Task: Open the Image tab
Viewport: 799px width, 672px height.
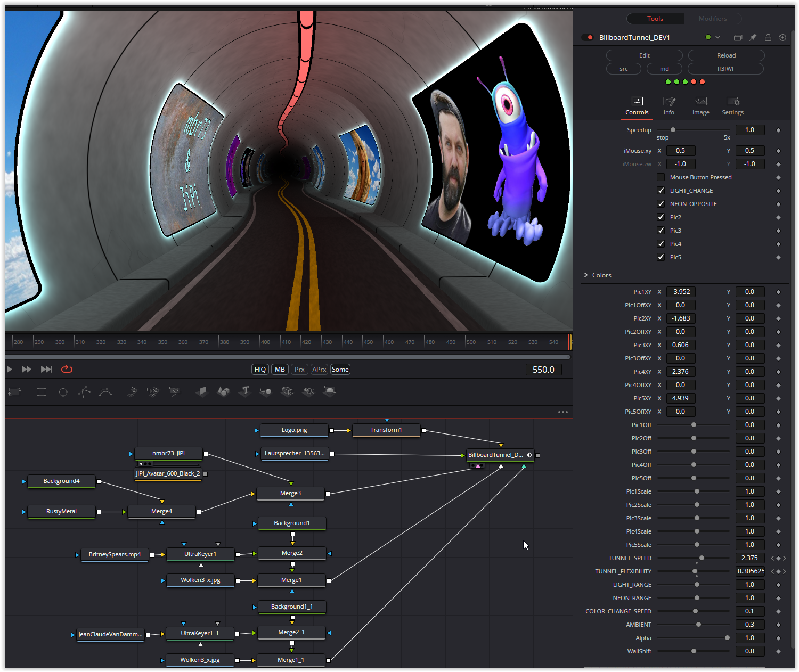Action: (701, 106)
